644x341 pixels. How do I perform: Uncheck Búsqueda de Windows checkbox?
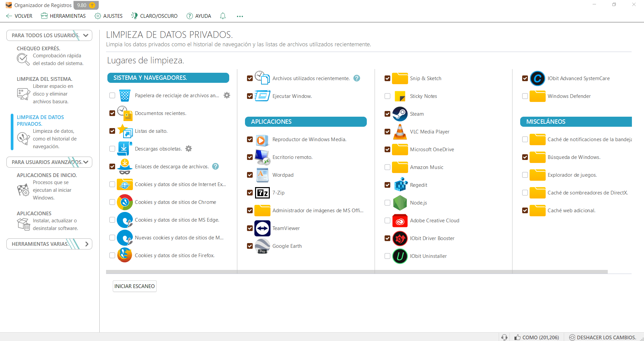pos(525,157)
